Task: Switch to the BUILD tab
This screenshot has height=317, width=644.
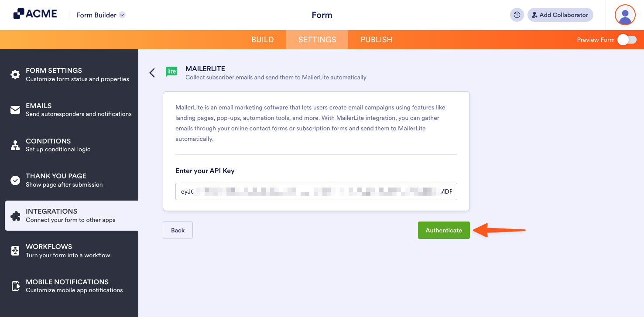Action: coord(262,39)
